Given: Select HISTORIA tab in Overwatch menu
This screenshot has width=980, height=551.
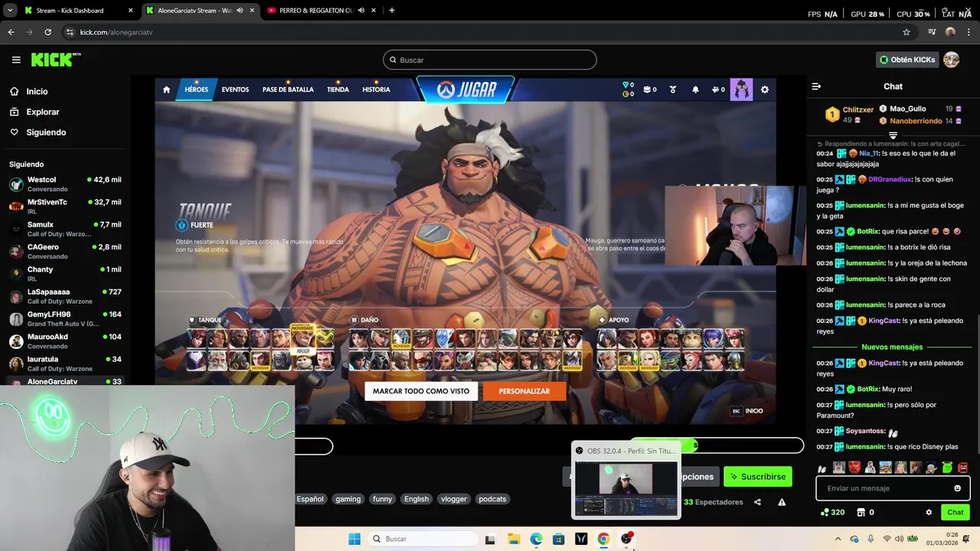Looking at the screenshot, I should click(376, 90).
